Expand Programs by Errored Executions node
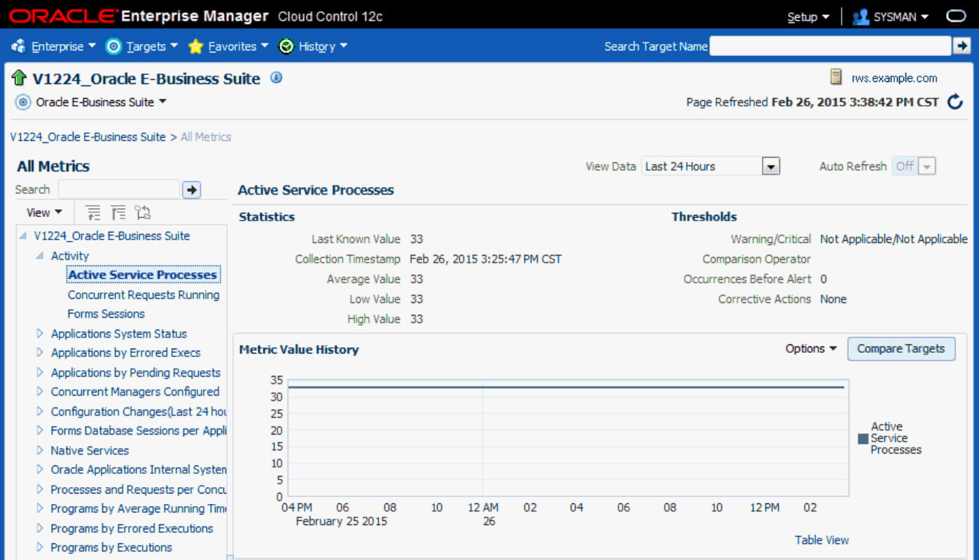979x560 pixels. [x=40, y=528]
